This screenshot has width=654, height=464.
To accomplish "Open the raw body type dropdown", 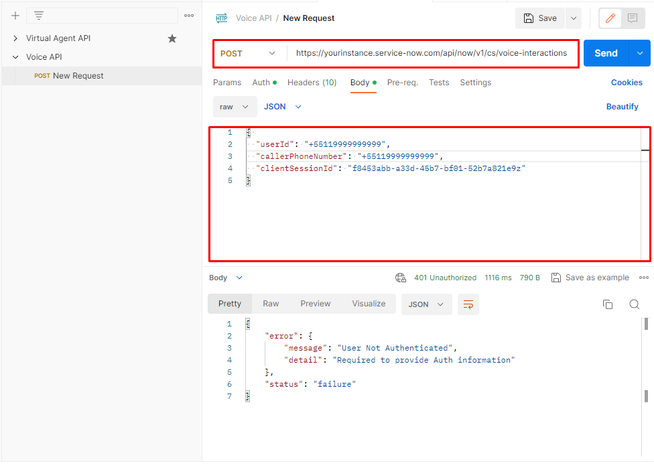I will click(234, 107).
